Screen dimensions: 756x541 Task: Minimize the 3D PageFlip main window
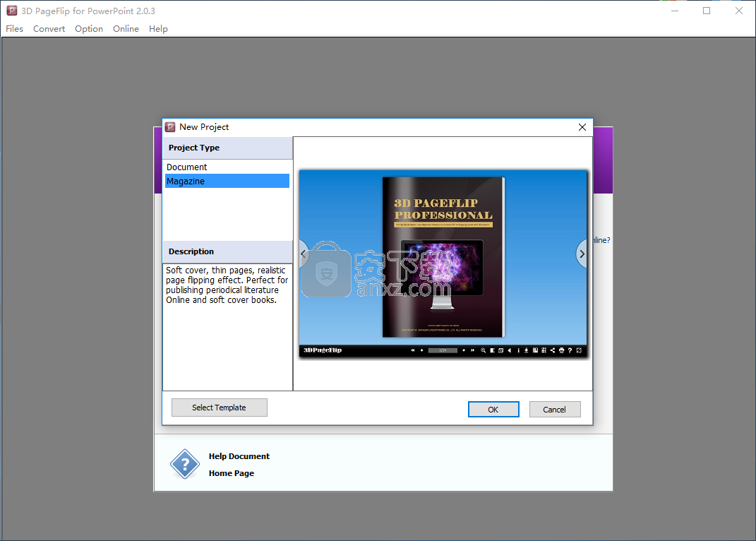pyautogui.click(x=675, y=11)
